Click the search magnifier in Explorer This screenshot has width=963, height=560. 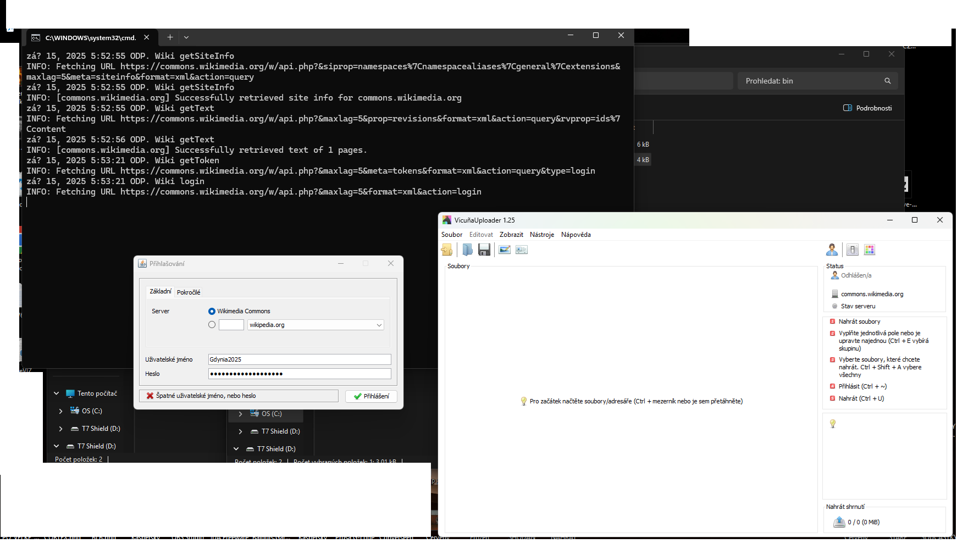(x=888, y=81)
